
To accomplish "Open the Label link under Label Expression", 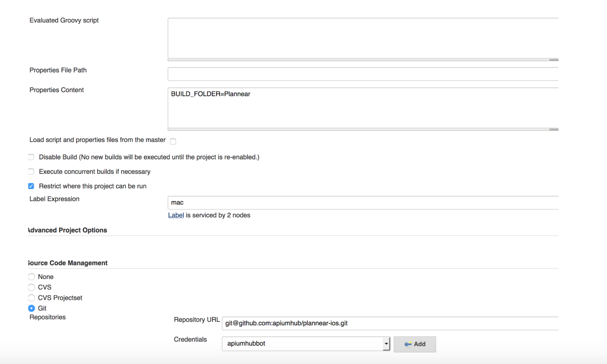I will coord(176,215).
